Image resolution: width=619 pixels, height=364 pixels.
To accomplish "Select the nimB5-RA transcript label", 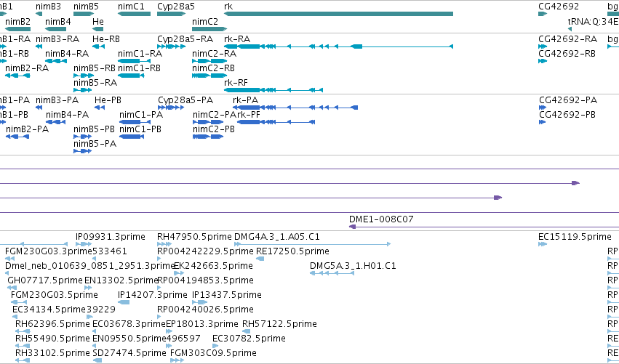I will 95,83.
